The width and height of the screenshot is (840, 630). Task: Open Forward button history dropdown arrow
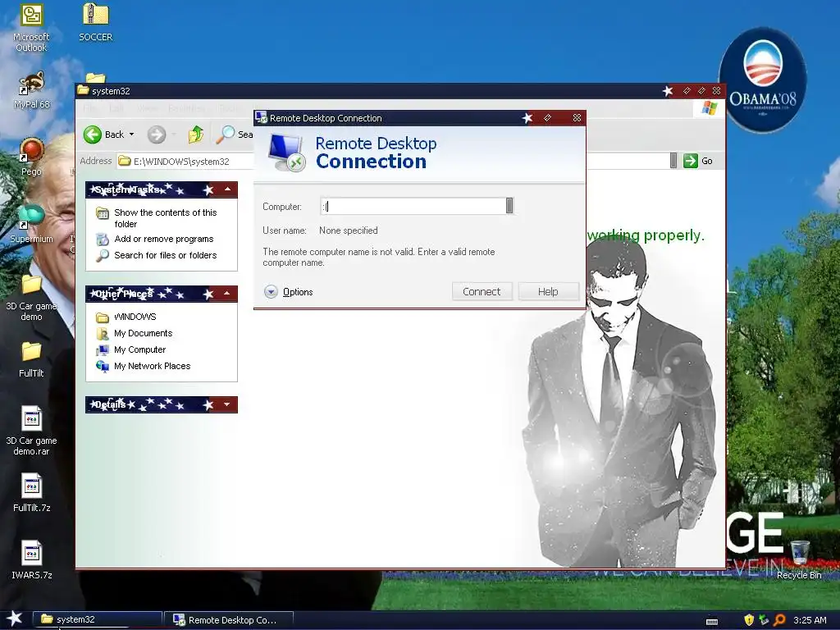click(x=174, y=135)
